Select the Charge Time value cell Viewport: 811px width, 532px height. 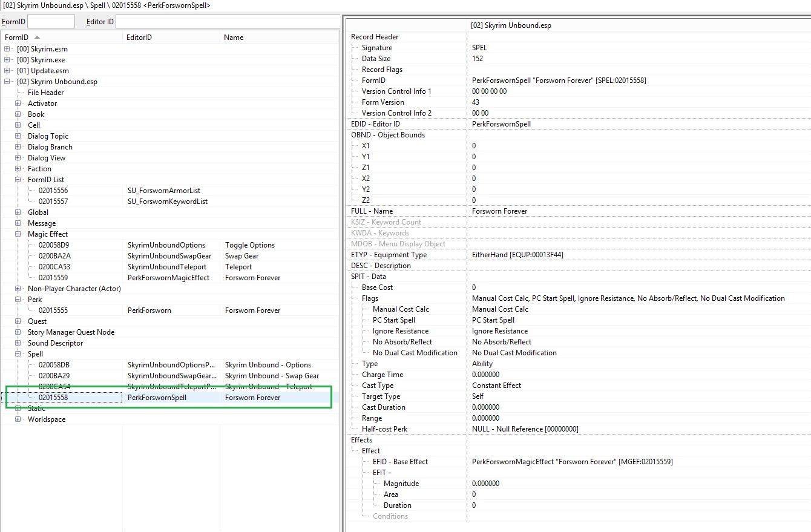coord(639,375)
